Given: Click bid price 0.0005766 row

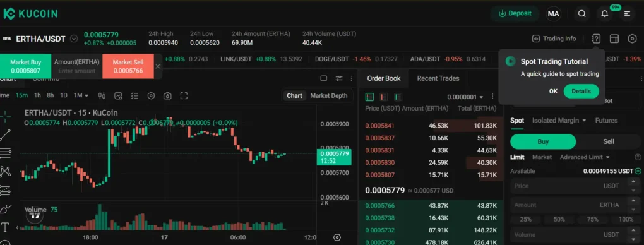Looking at the screenshot, I should pyautogui.click(x=431, y=206).
